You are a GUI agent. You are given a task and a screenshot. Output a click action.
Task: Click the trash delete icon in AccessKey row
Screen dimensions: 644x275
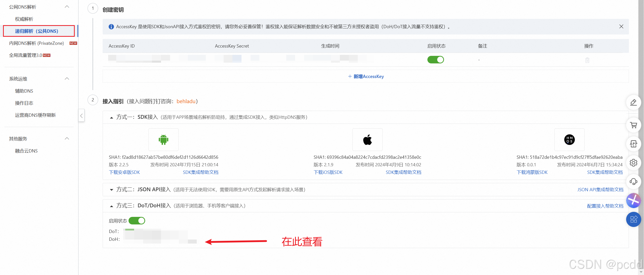[x=587, y=60]
